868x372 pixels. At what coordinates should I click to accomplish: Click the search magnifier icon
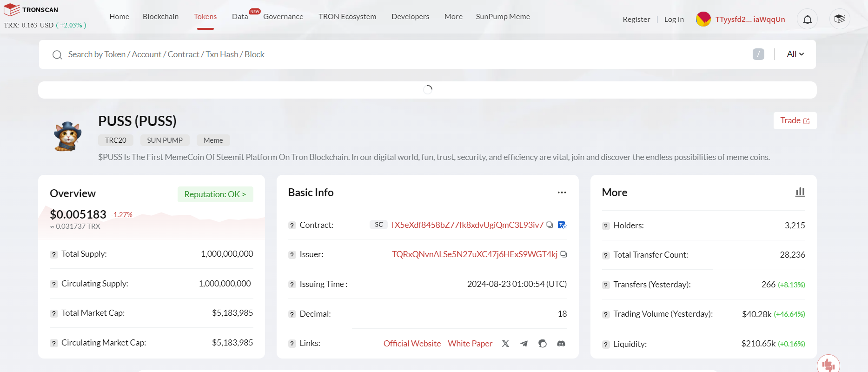click(x=57, y=55)
